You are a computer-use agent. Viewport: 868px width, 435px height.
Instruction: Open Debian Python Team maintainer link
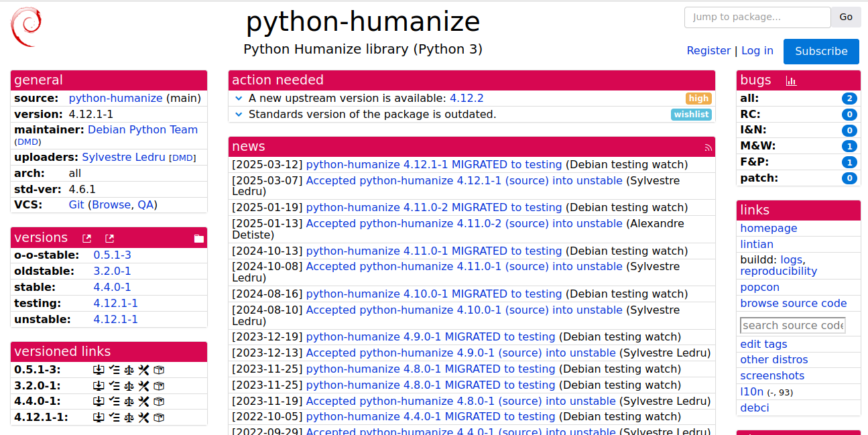(x=143, y=130)
